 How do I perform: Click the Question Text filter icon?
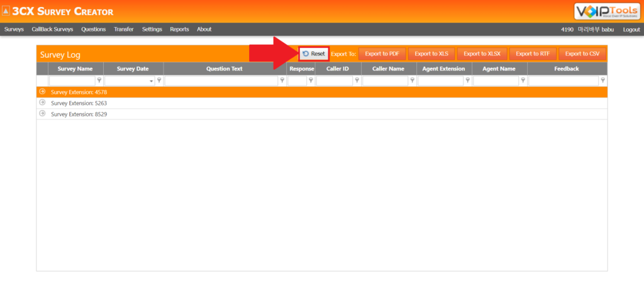[x=282, y=80]
